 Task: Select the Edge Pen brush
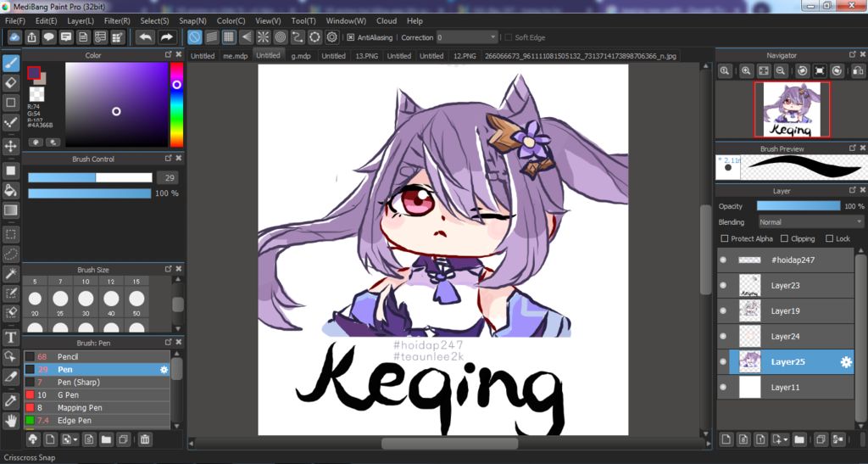(97, 421)
